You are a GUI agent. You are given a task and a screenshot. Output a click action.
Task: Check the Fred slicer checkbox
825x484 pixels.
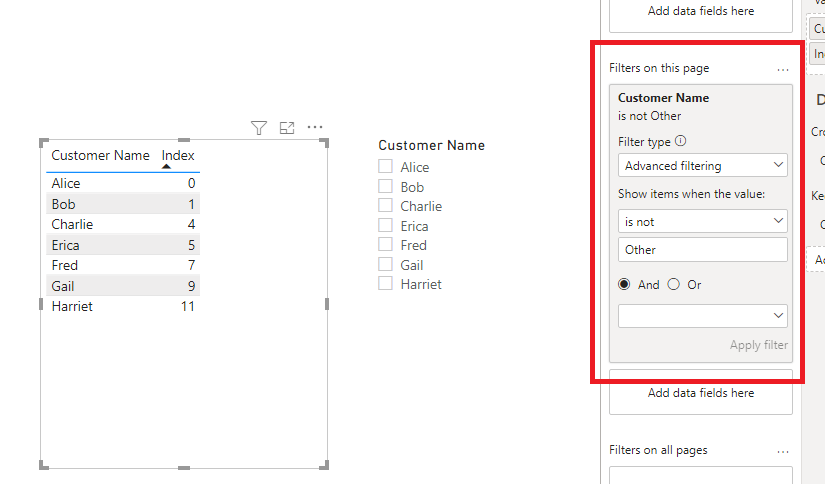[x=385, y=244]
